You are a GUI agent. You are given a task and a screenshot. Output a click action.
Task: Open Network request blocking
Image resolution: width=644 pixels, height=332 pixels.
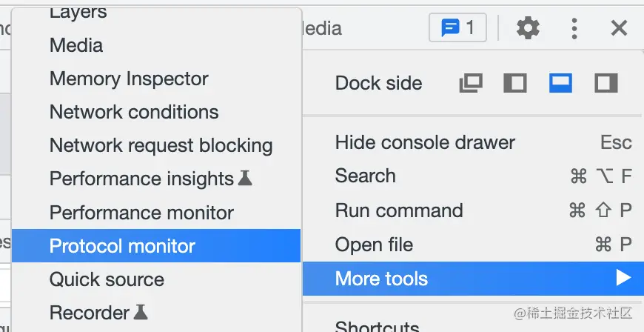pos(161,145)
